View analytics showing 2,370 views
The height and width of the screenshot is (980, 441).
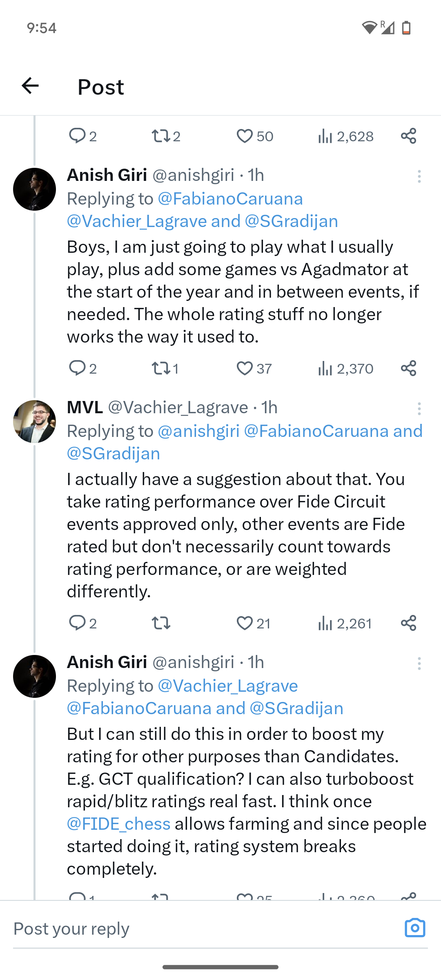(x=345, y=368)
